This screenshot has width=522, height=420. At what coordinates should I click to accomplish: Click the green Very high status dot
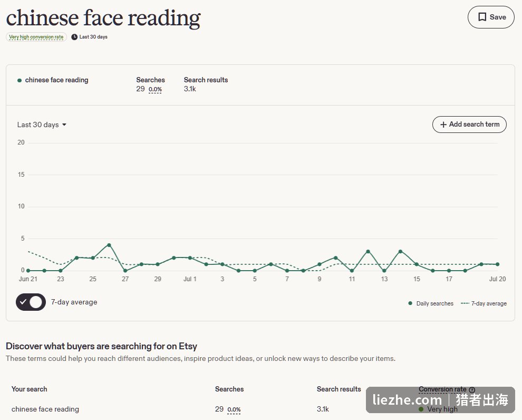(421, 409)
